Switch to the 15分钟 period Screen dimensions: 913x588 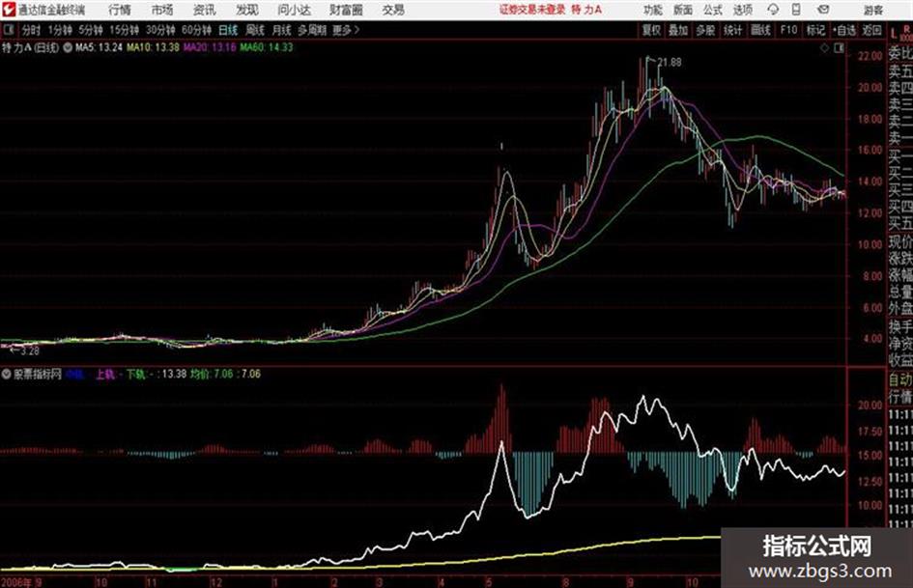point(124,30)
